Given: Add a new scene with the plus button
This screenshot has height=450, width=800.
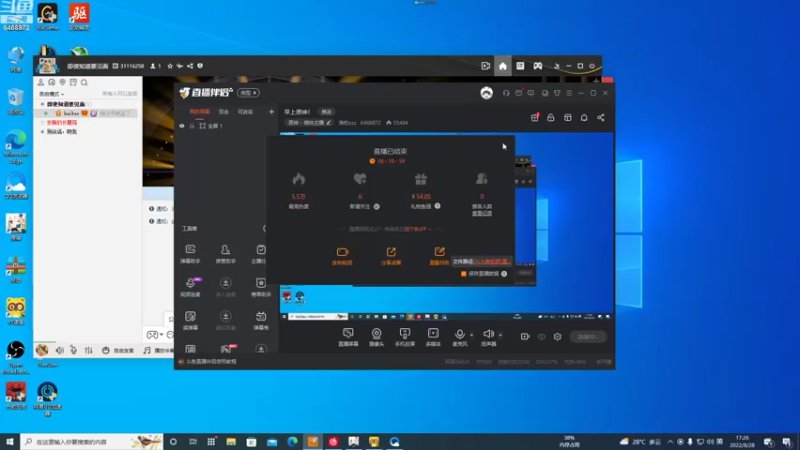Looking at the screenshot, I should point(271,111).
